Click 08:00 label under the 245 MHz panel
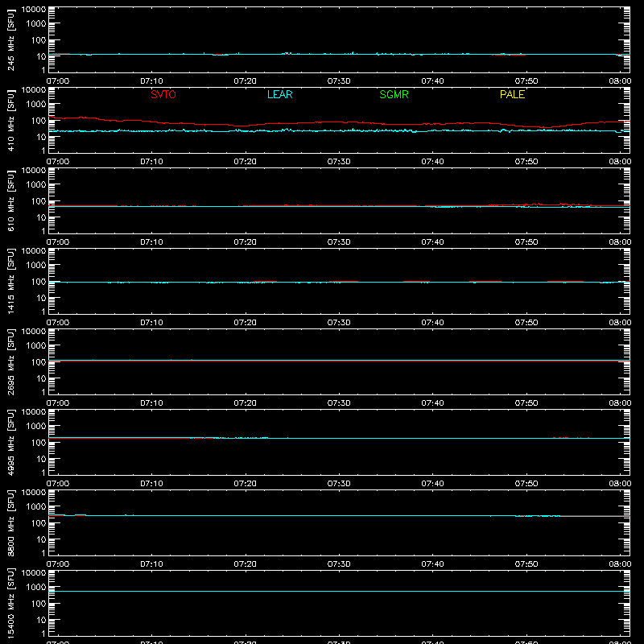Screen dimensions: 644x644 click(620, 81)
